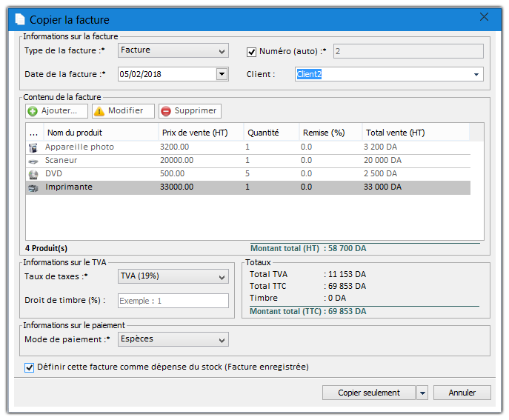Uncheck the Numéro (auto) checkbox
The image size is (509, 420).
(x=251, y=51)
